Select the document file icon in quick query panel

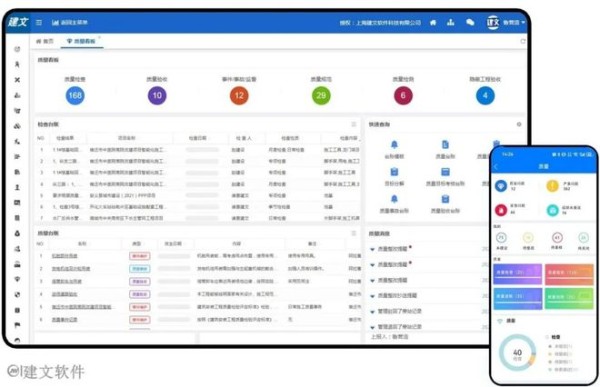[445, 145]
